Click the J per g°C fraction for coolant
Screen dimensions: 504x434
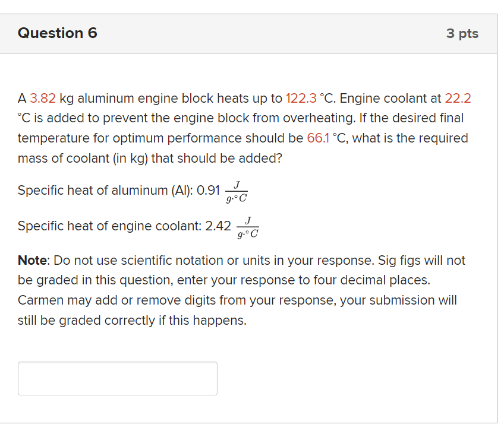point(247,227)
